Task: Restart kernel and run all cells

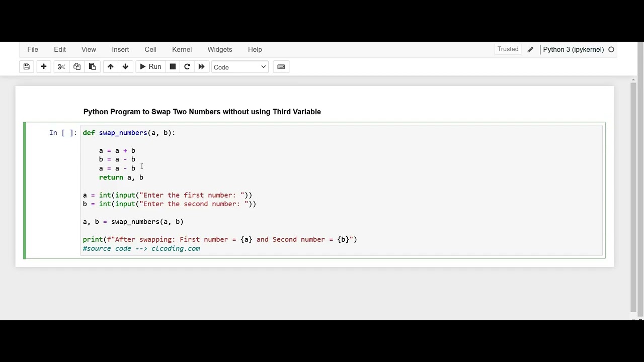Action: click(201, 67)
